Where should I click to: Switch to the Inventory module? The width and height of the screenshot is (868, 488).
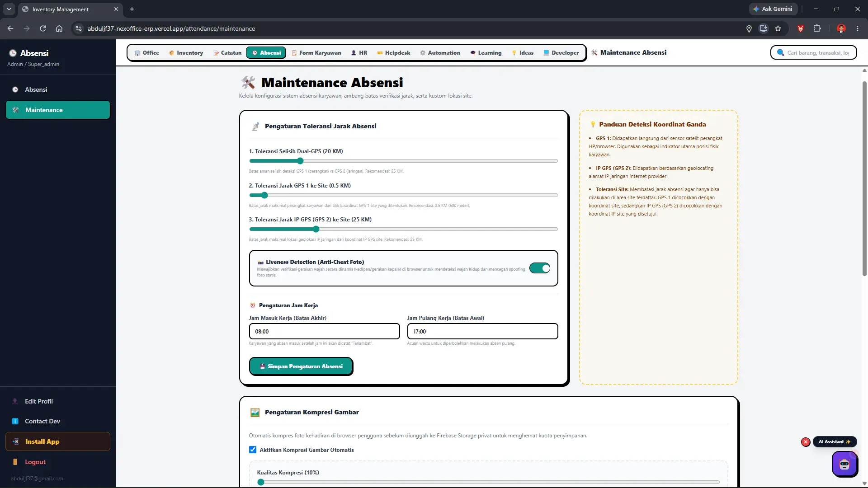(x=186, y=52)
